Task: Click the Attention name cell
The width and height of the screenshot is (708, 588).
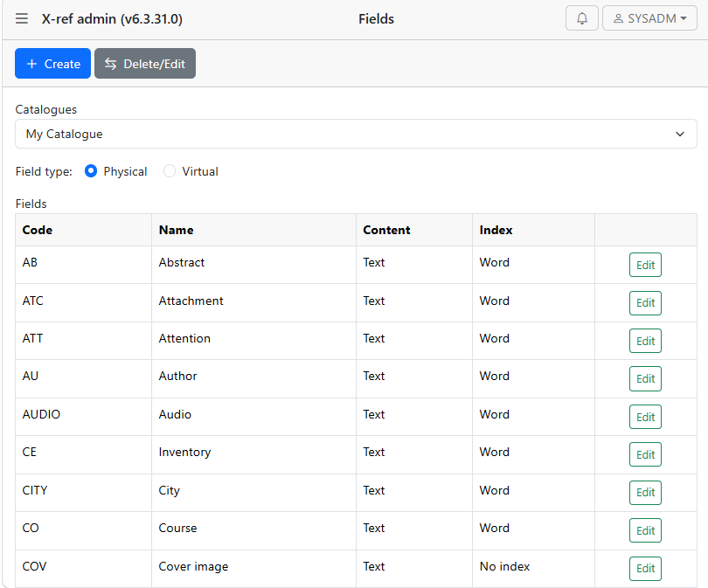Action: tap(253, 341)
